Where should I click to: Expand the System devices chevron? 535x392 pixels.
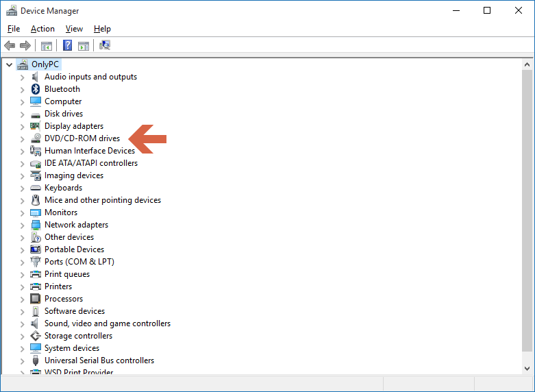point(22,349)
